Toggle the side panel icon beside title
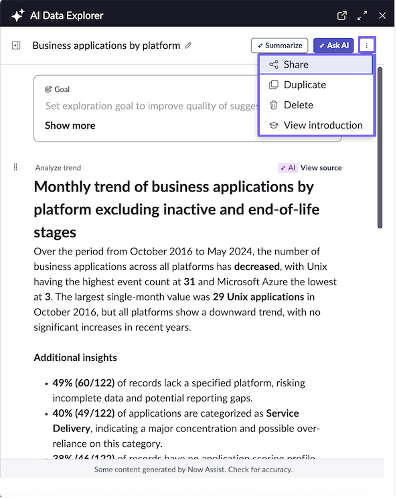Screen dimensions: 396x498 16,45
